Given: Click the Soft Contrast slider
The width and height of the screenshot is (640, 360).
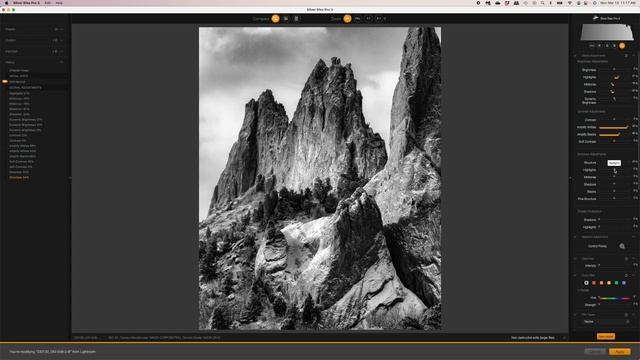Looking at the screenshot, I should [614, 142].
